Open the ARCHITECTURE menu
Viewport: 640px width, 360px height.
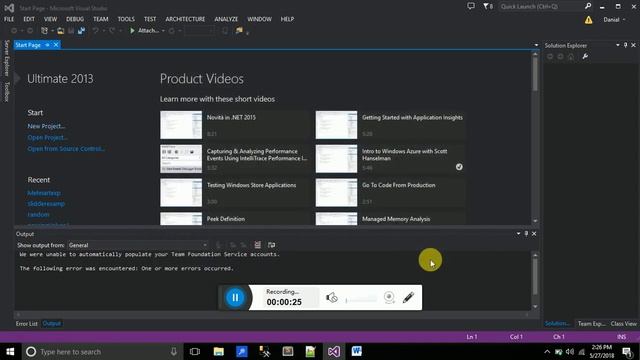(x=185, y=19)
